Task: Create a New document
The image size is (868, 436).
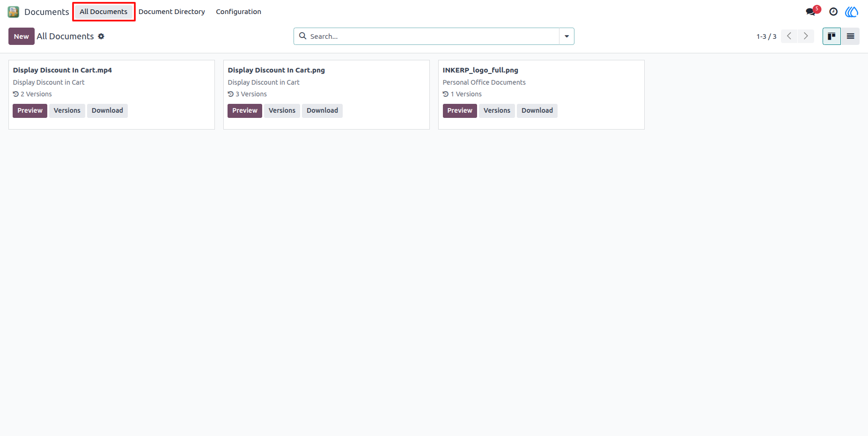Action: point(22,36)
